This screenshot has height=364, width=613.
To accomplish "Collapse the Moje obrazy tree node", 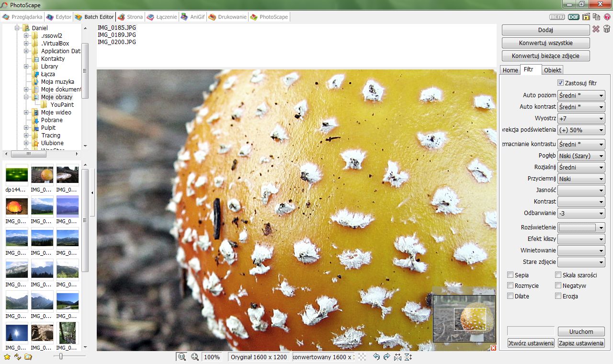I will (27, 97).
